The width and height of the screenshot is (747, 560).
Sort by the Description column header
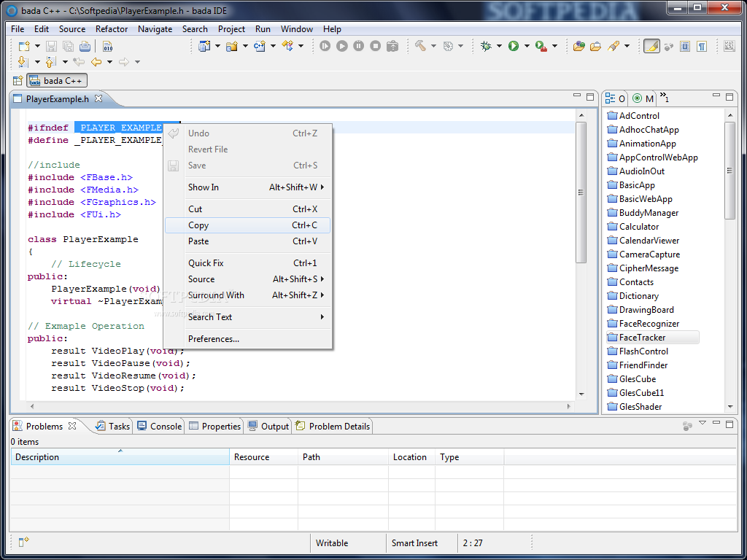120,457
